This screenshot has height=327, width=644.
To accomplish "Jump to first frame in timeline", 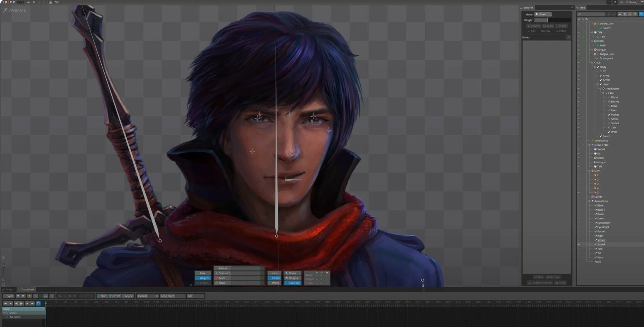I will click(6, 304).
